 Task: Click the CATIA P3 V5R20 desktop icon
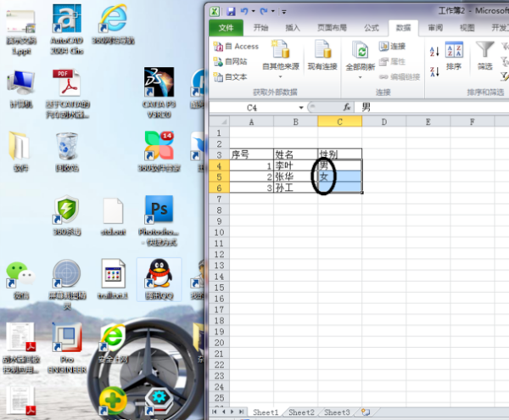coord(159,92)
